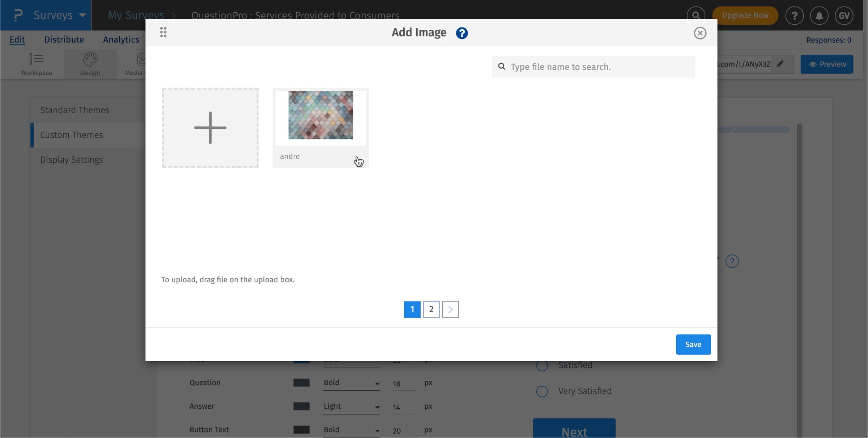Click the search magnifier icon in top bar
Image resolution: width=868 pixels, height=438 pixels.
pyautogui.click(x=695, y=15)
